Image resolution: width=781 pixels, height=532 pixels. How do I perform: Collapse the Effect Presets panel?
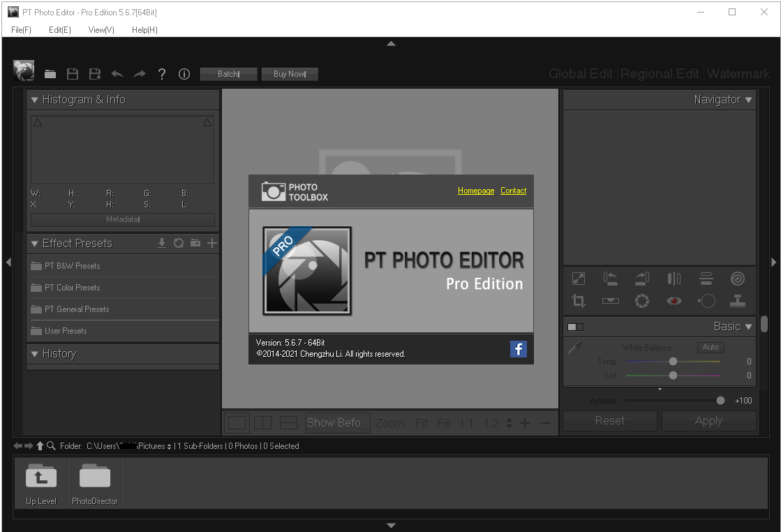click(x=35, y=244)
